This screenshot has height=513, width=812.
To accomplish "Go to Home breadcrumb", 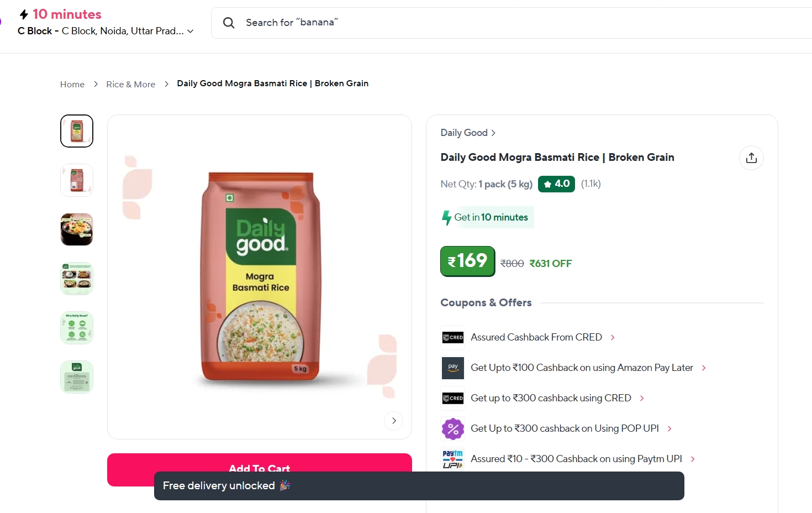I will click(x=72, y=84).
